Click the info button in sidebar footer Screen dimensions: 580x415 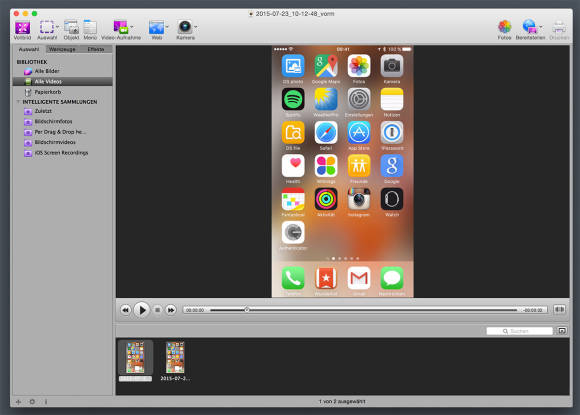click(46, 402)
